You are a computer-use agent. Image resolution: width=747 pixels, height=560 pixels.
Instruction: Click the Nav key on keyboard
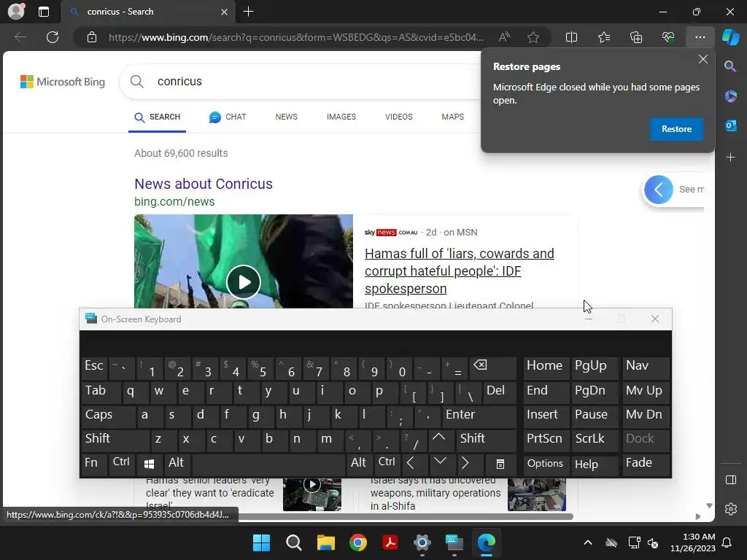646,367
